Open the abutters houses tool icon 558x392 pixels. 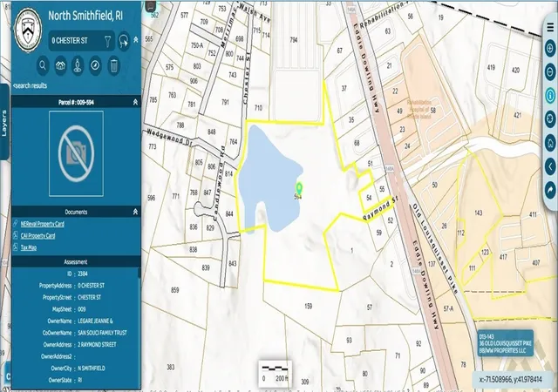click(x=60, y=66)
